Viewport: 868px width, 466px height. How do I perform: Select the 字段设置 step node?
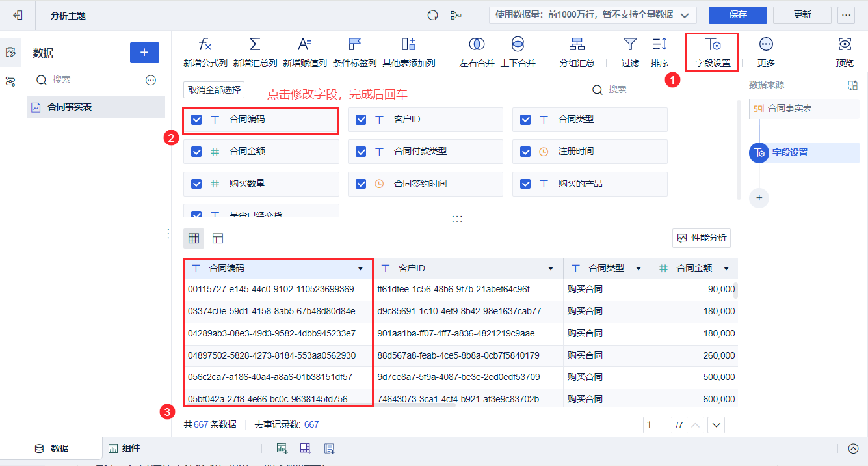pyautogui.click(x=804, y=153)
